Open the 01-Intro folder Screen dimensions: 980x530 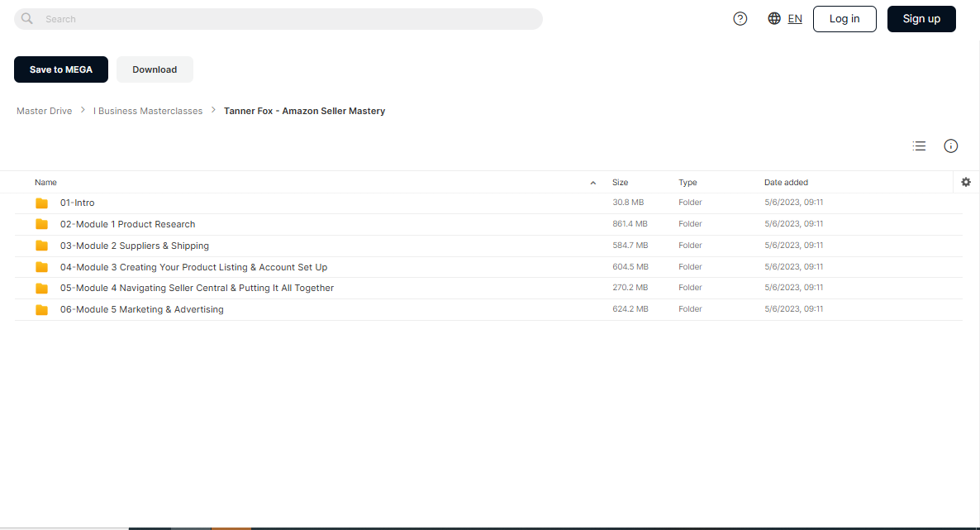78,203
